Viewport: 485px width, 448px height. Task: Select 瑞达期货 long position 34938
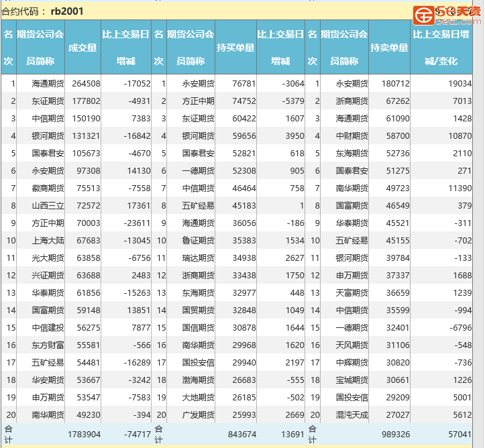tap(244, 258)
